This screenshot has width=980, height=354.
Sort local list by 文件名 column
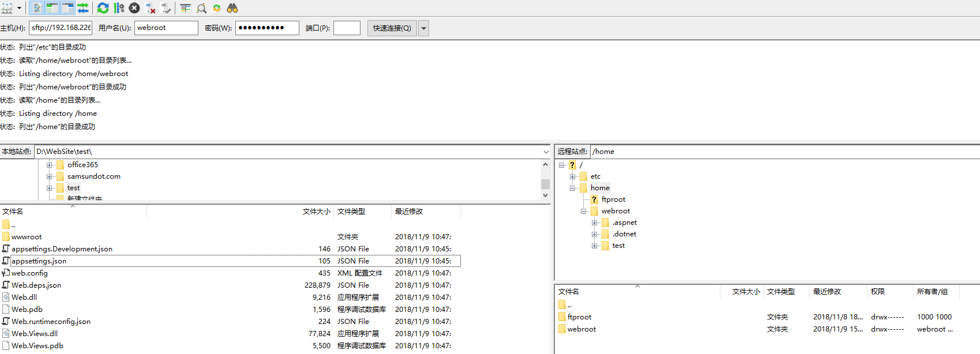point(73,212)
